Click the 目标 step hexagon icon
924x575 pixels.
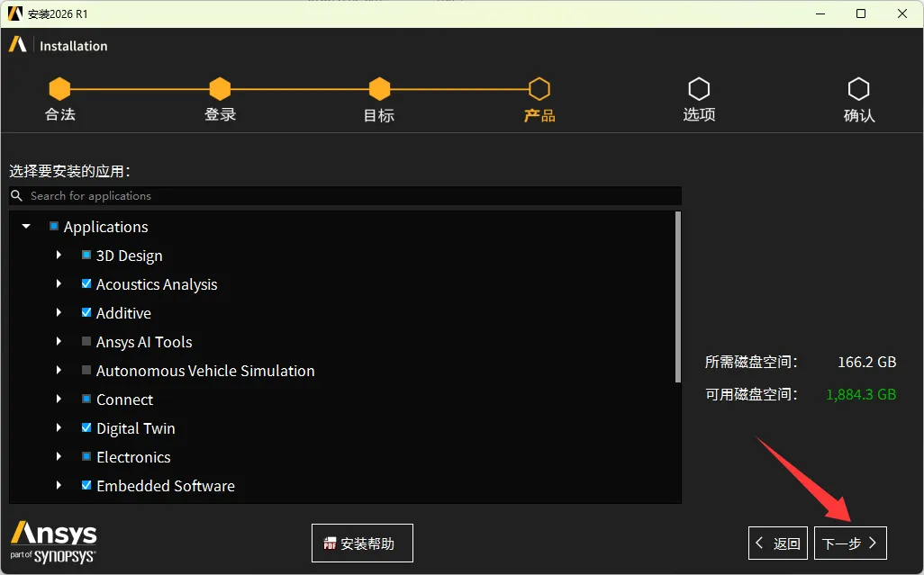(379, 89)
